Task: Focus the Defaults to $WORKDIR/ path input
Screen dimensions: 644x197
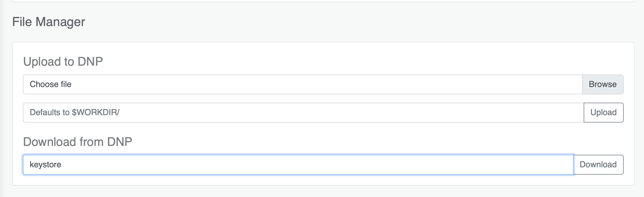Action: (x=303, y=113)
